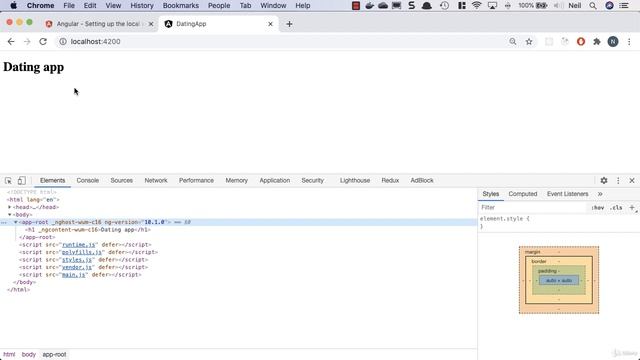Viewport: 640px width, 360px height.
Task: Toggle the device toolbar
Action: [x=22, y=180]
